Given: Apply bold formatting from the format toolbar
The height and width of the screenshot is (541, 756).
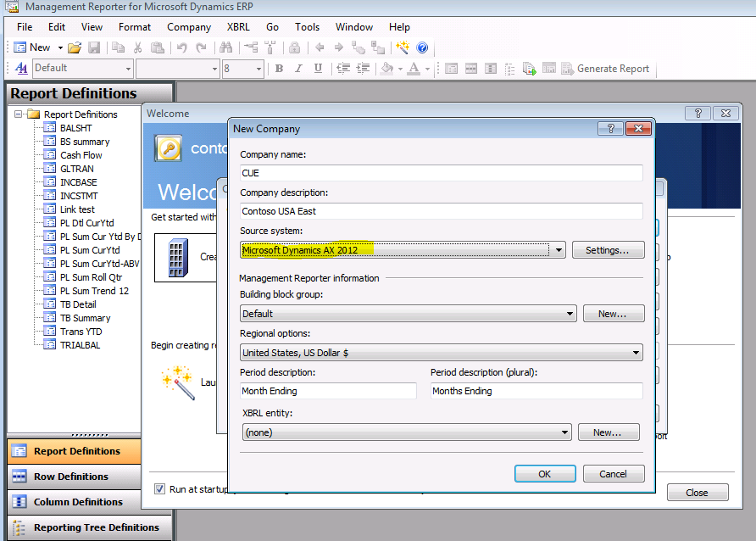Looking at the screenshot, I should (278, 68).
